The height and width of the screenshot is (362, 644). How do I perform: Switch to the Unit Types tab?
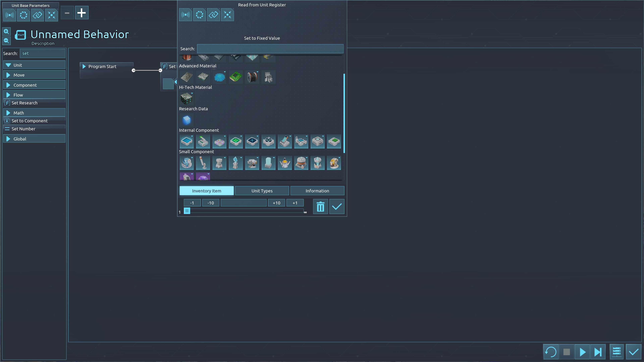point(262,191)
